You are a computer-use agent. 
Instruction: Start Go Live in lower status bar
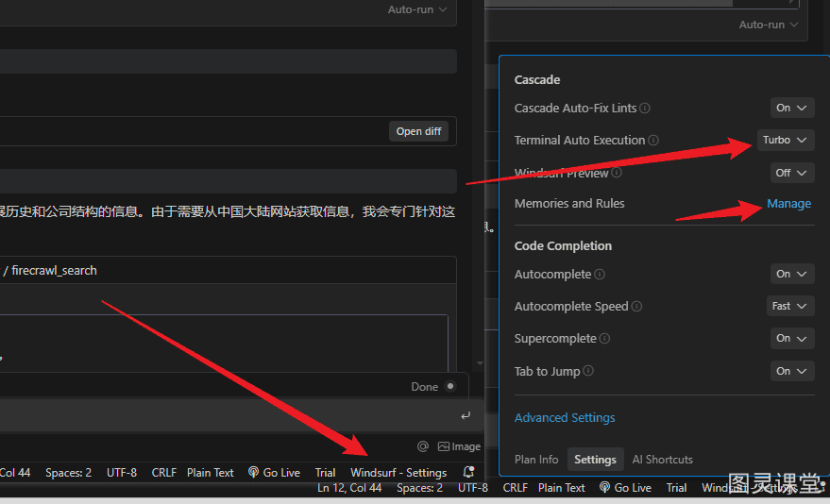pos(626,488)
